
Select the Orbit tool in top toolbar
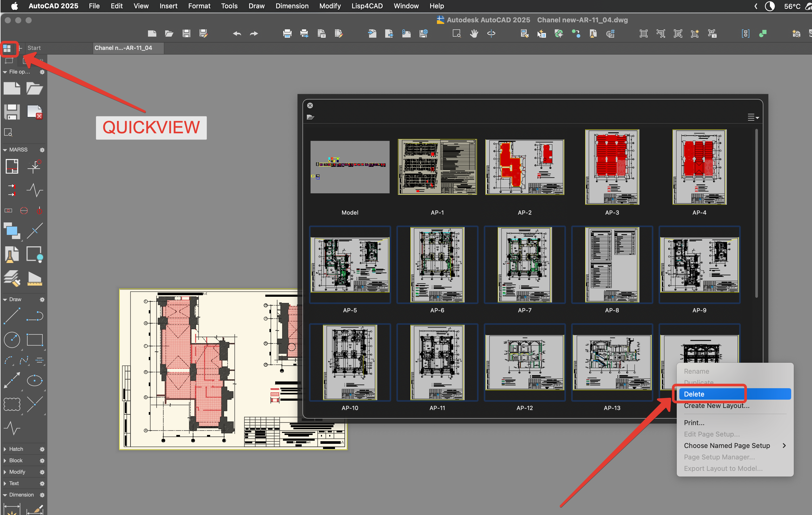[491, 33]
